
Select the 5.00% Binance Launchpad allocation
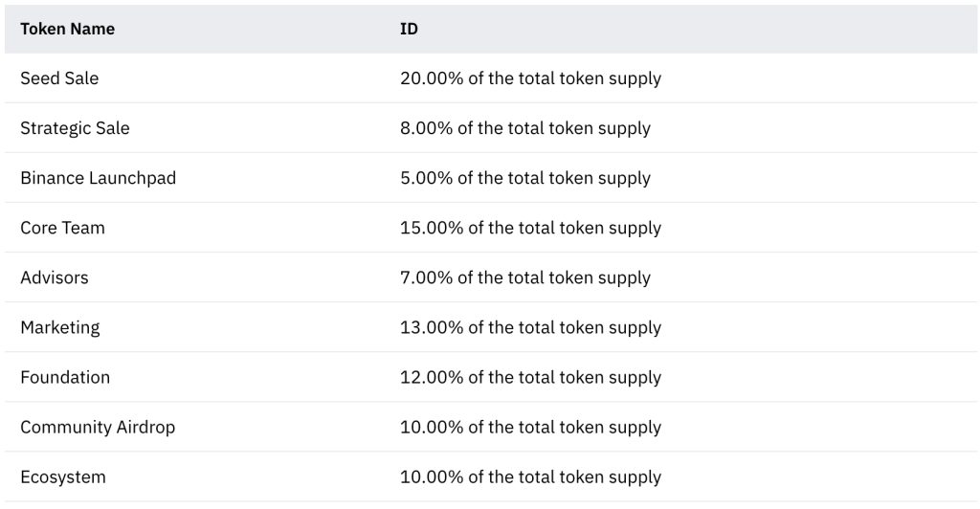[525, 178]
